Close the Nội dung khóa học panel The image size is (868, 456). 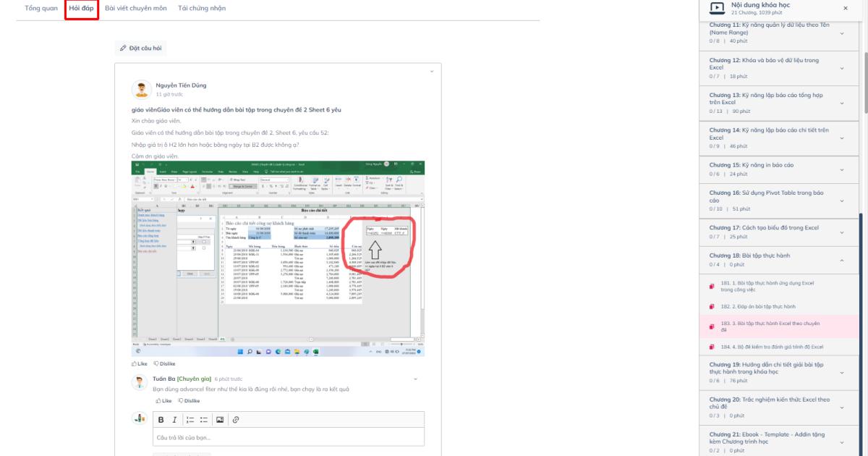click(x=846, y=8)
